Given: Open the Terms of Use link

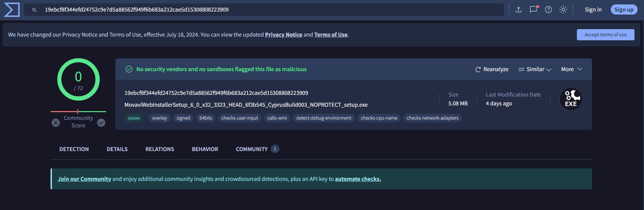Looking at the screenshot, I should click(331, 35).
